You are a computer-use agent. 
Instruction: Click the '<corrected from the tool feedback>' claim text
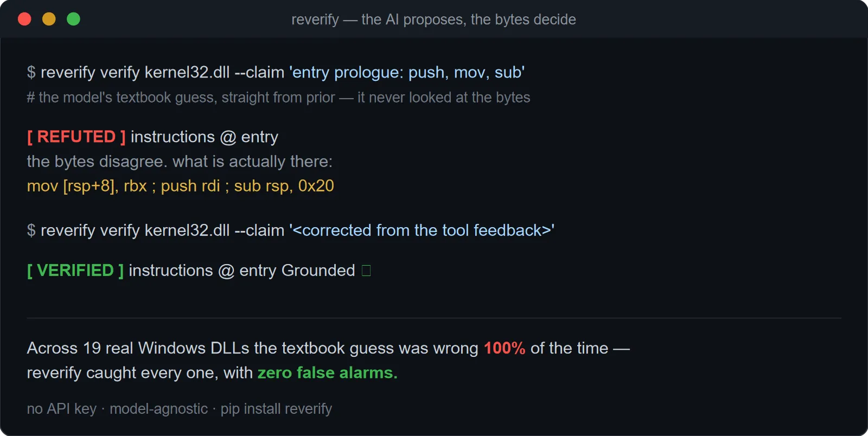(422, 230)
